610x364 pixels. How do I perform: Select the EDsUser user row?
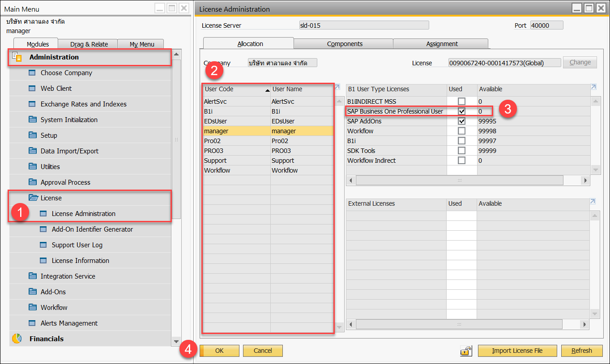click(x=268, y=121)
